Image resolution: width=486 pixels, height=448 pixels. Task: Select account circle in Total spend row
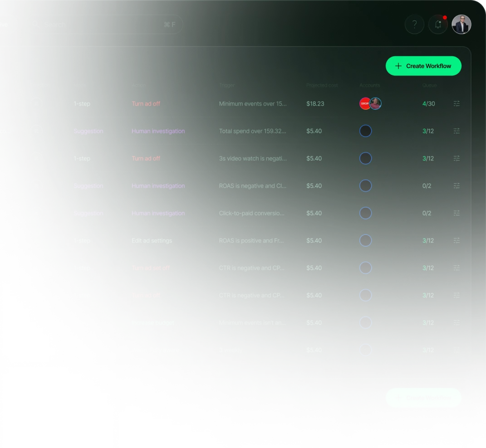pos(365,131)
